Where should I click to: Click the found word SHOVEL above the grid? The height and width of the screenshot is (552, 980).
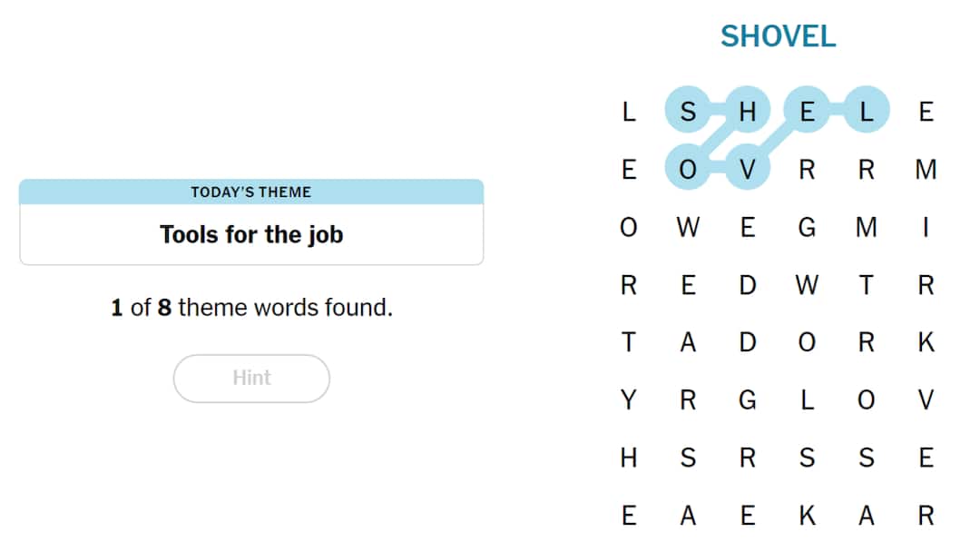[779, 36]
